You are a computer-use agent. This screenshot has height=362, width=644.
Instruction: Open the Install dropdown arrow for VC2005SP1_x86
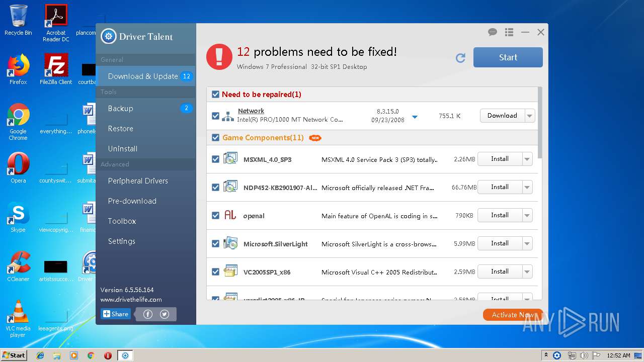coord(527,271)
